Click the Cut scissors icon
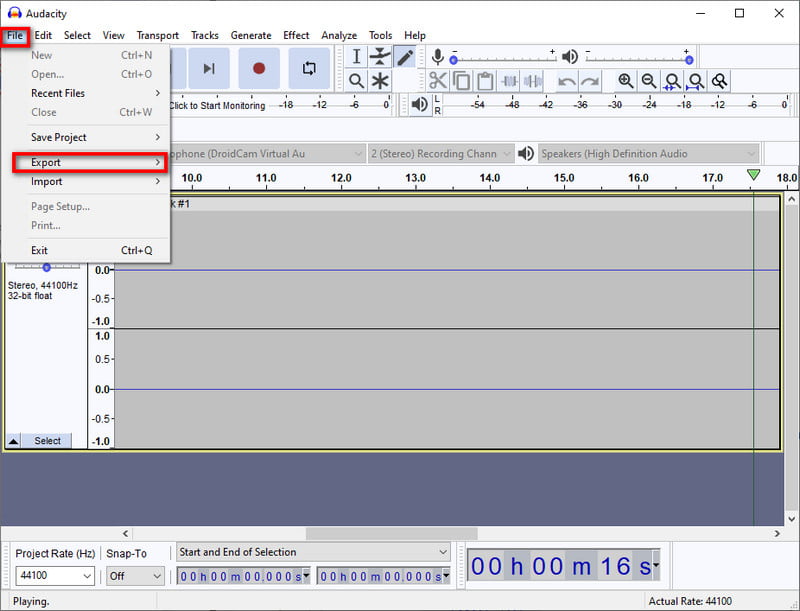This screenshot has height=611, width=800. (437, 81)
